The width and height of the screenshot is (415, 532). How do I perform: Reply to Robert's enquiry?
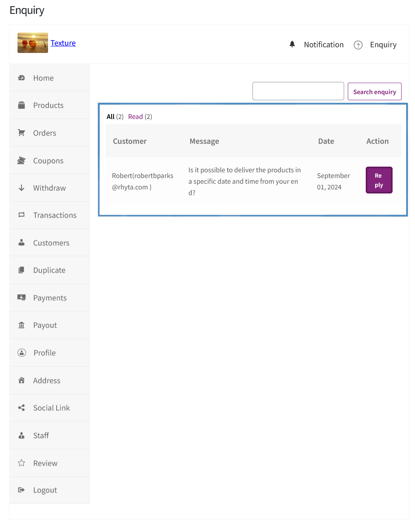tap(378, 180)
